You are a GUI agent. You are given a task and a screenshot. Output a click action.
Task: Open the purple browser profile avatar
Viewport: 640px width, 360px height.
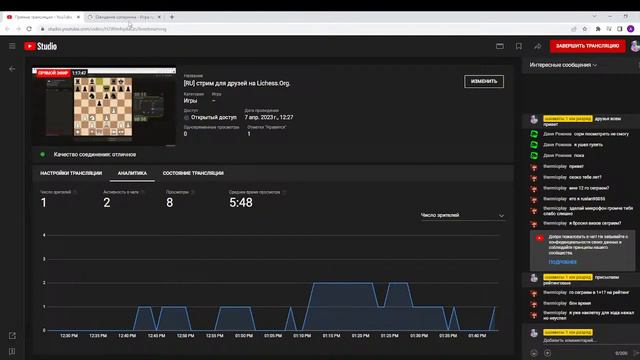point(631,29)
